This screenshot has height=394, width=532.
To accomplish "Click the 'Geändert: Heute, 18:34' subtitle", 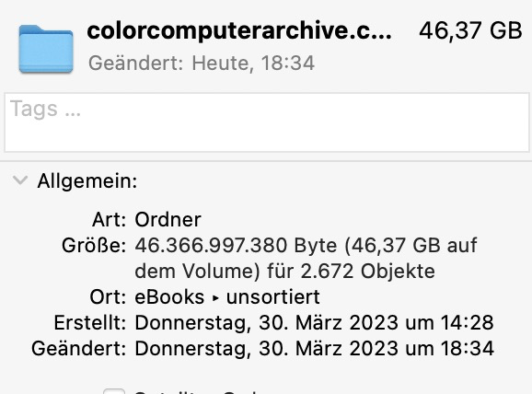I will tap(202, 64).
